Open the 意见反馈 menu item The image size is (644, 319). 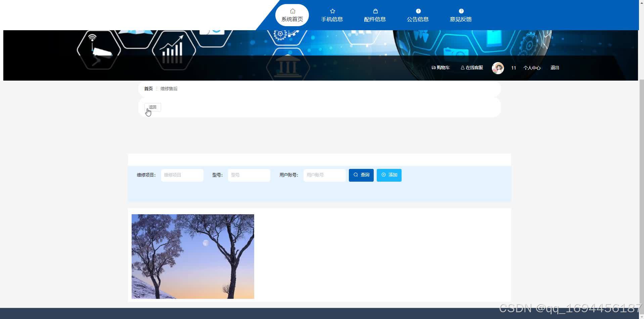[461, 15]
